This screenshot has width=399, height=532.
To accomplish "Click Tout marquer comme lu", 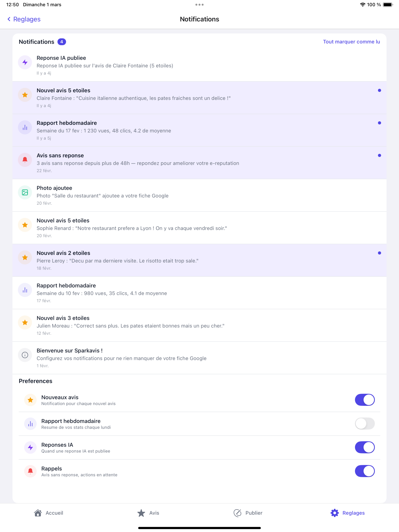I will [x=351, y=42].
